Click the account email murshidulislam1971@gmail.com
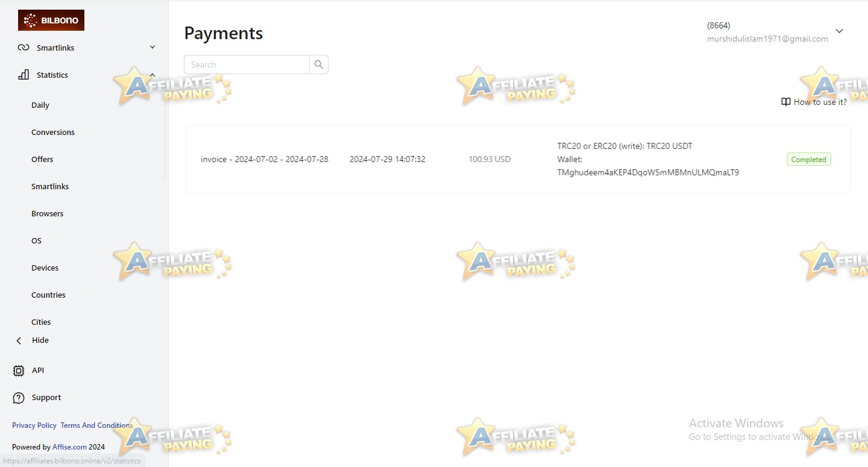868x467 pixels. 767,39
